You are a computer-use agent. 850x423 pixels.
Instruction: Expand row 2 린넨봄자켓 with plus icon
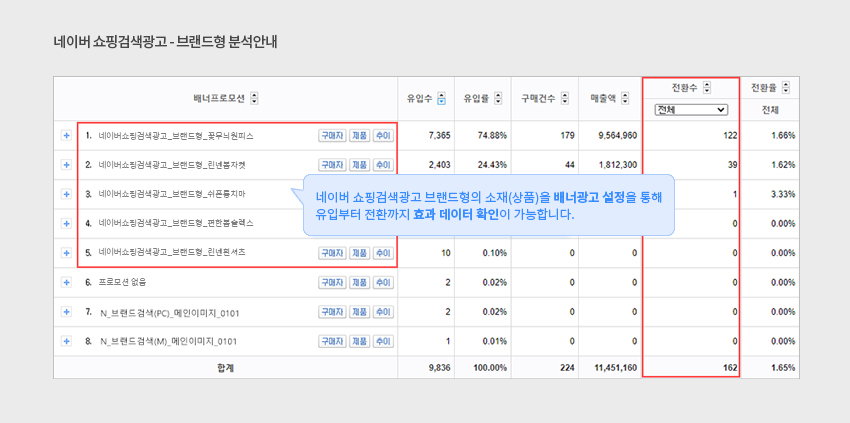(66, 165)
